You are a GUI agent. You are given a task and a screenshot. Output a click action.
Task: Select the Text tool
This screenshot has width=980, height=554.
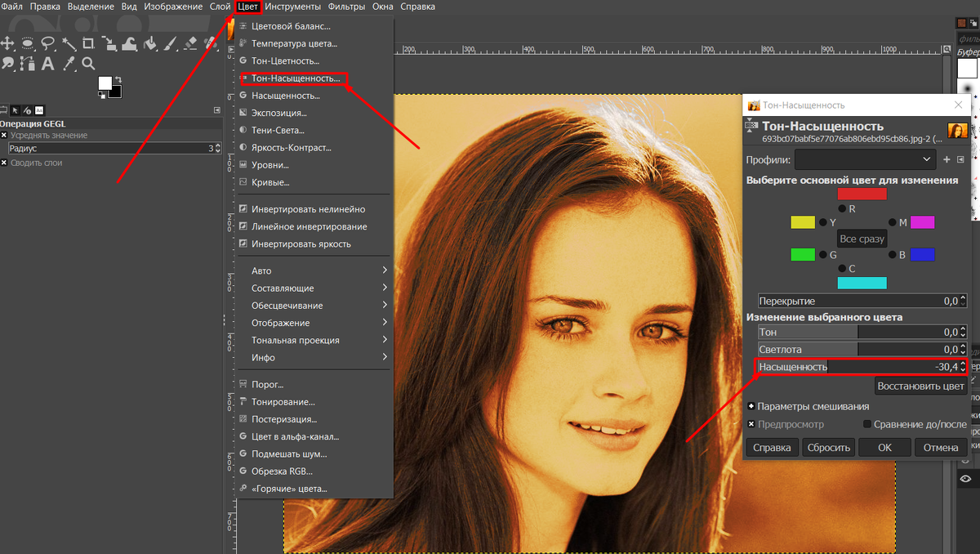click(47, 64)
